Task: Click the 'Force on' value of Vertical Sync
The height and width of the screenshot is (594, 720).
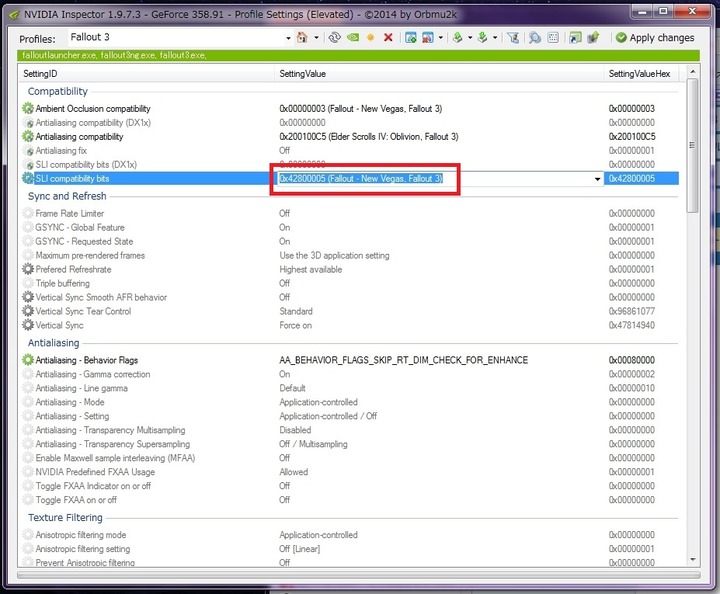Action: point(296,325)
